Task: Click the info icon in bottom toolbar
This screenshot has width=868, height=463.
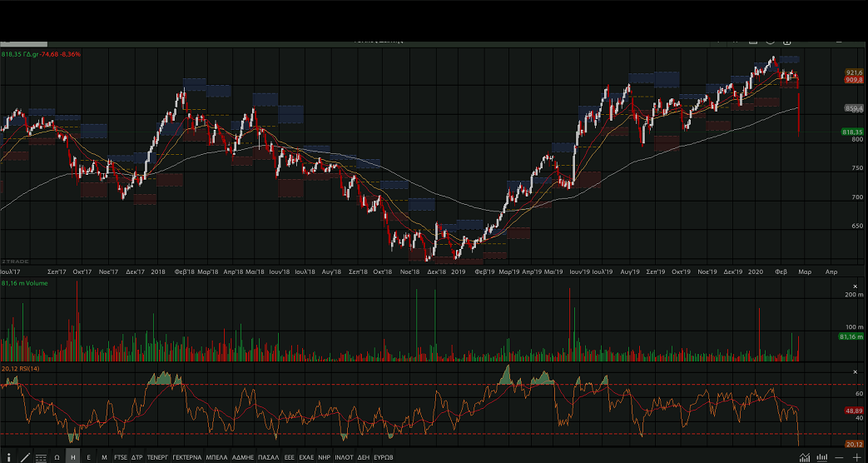Action: point(7,457)
